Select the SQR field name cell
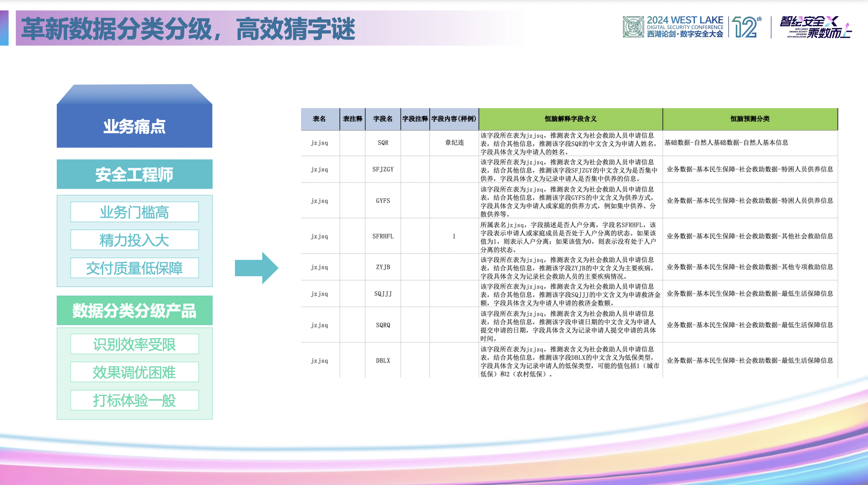 [x=383, y=142]
